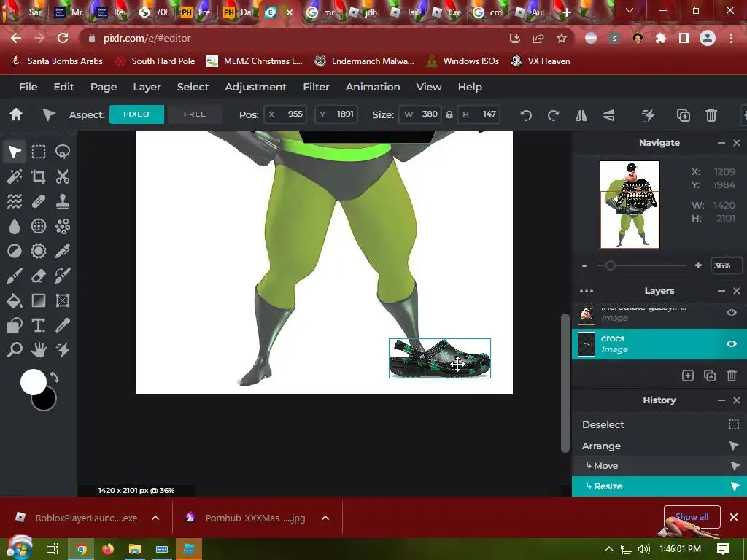
Task: Activate the Cutout scissors tool
Action: tap(63, 176)
